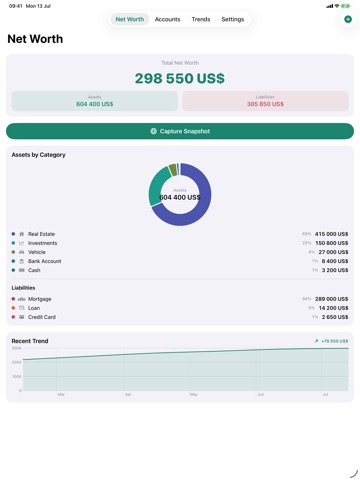Click the 8 400 US$ Bank Account value
360x480 pixels.
[335, 261]
